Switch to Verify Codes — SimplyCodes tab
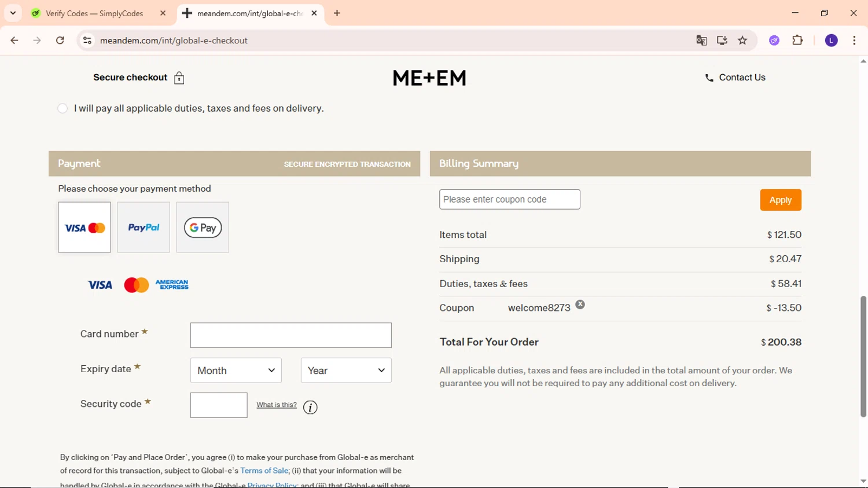 pyautogui.click(x=95, y=13)
